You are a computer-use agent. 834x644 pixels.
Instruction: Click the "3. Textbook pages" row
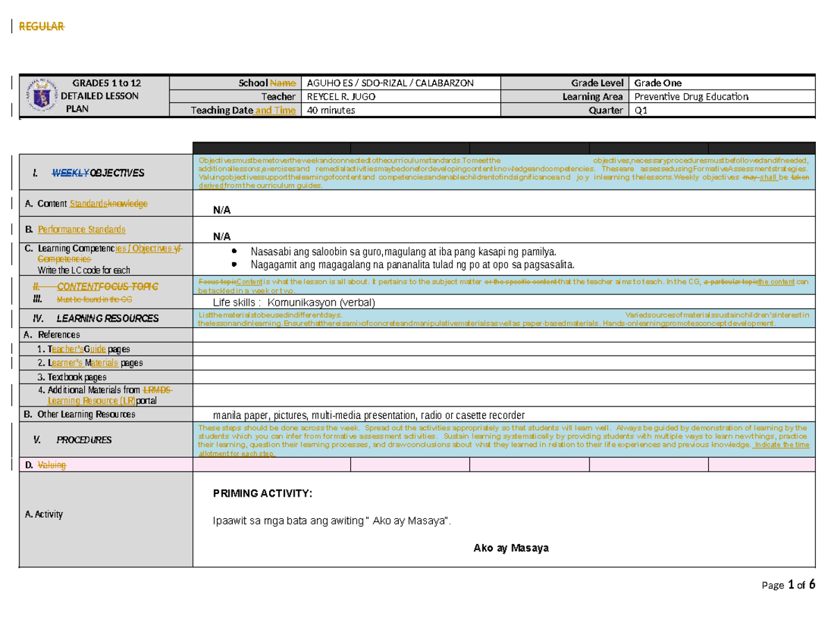coord(72,377)
